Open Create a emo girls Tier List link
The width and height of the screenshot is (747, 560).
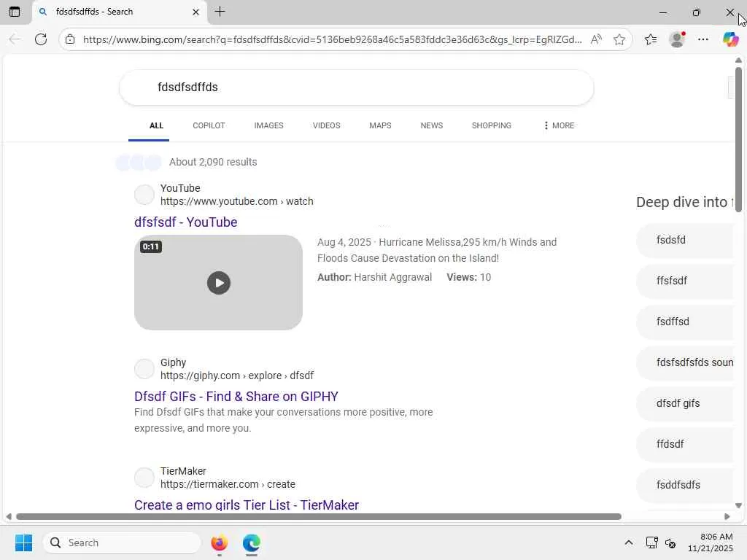pyautogui.click(x=247, y=505)
